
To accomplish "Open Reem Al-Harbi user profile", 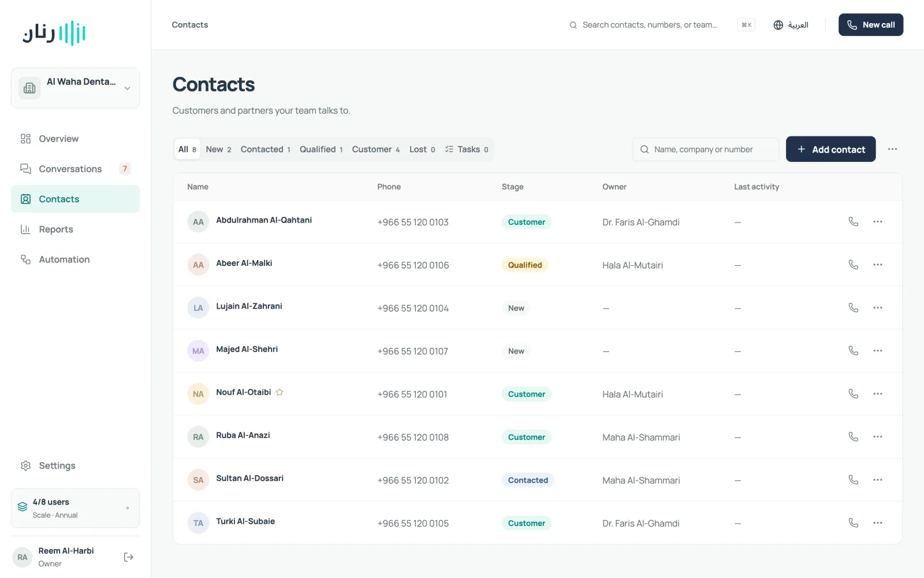I will 65,557.
